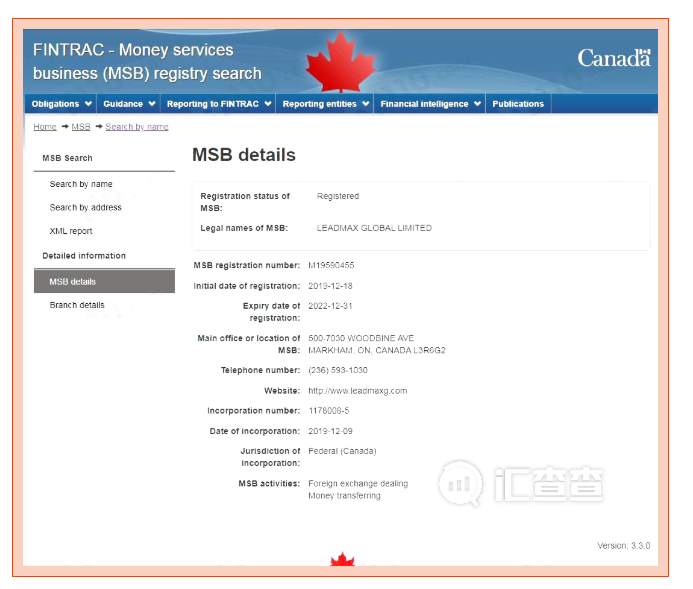The image size is (693, 589).
Task: Follow the MSB breadcrumb link
Action: [81, 127]
